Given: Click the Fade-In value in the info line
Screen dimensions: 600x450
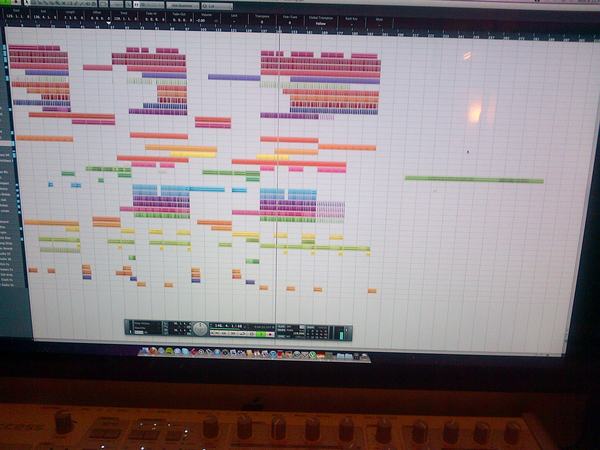Looking at the screenshot, I should (154, 20).
